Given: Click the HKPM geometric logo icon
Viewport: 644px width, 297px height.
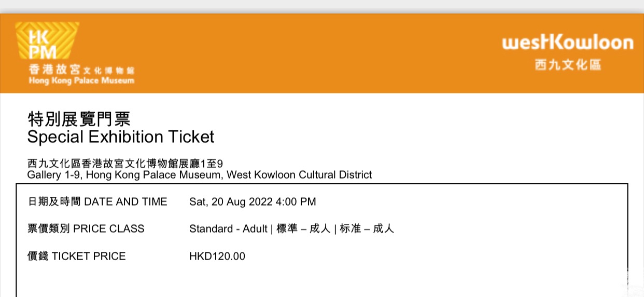Looking at the screenshot, I should 47,41.
